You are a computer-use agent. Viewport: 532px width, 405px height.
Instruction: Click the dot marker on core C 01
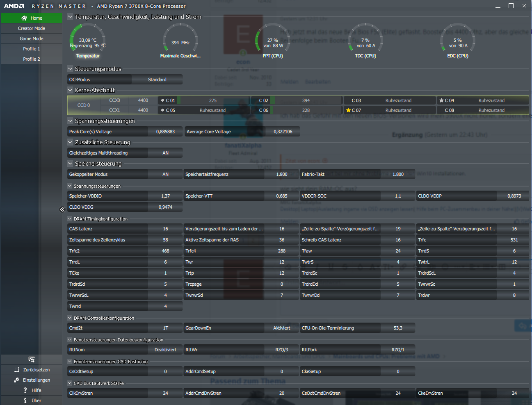point(162,100)
